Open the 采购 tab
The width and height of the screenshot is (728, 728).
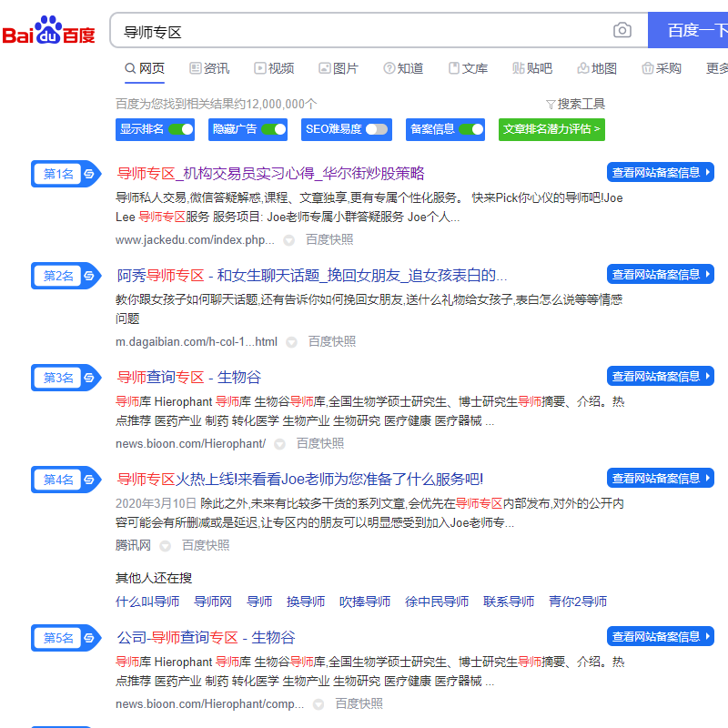(x=662, y=69)
